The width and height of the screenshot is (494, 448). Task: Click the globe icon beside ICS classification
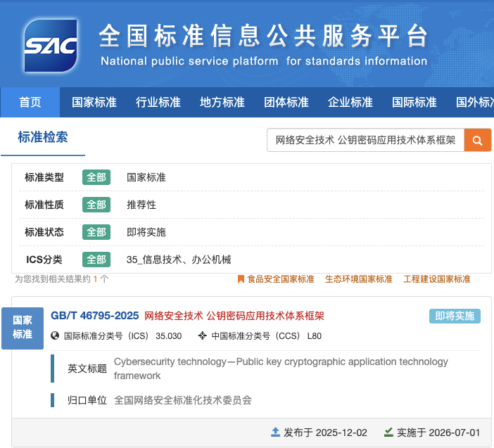click(x=56, y=336)
